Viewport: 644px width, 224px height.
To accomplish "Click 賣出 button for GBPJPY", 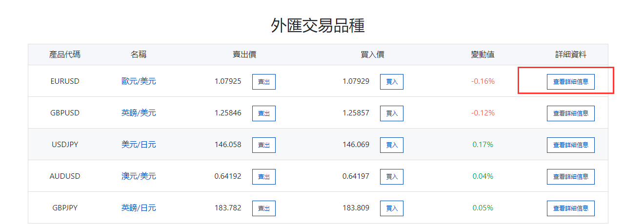I will pyautogui.click(x=263, y=208).
